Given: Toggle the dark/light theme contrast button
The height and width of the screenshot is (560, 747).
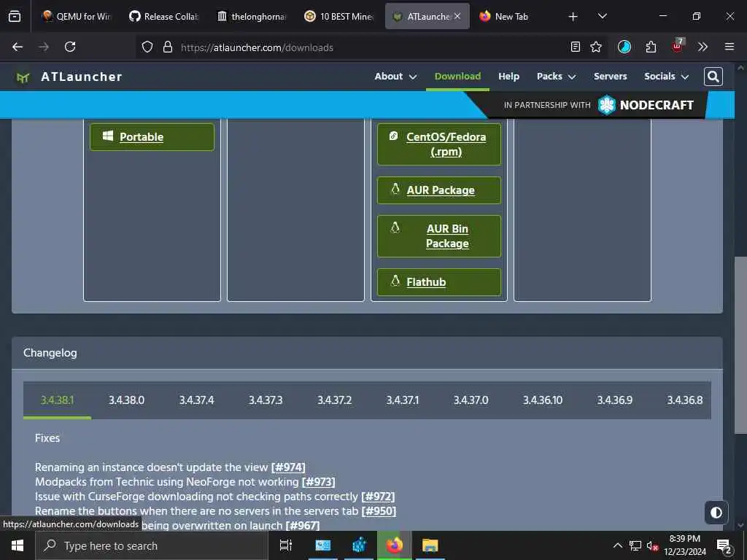Looking at the screenshot, I should tap(716, 513).
